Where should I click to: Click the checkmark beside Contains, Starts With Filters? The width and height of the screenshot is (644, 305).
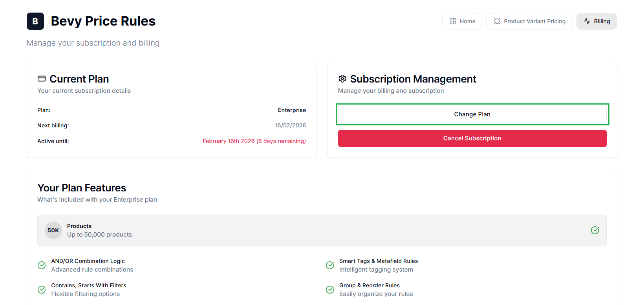point(42,290)
